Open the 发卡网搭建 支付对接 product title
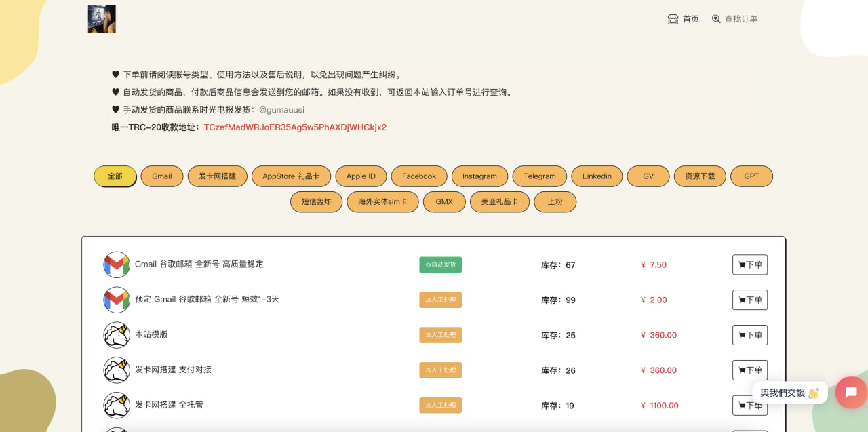The width and height of the screenshot is (868, 432). click(174, 370)
